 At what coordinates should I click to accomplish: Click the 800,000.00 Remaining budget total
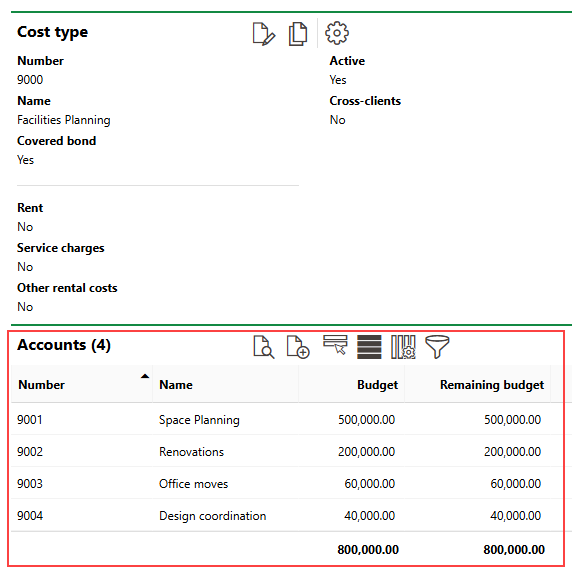[x=514, y=549]
